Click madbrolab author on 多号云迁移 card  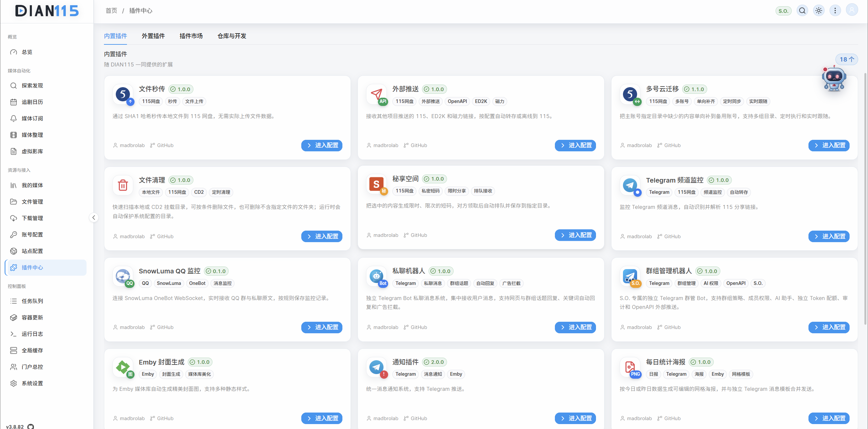pyautogui.click(x=636, y=145)
